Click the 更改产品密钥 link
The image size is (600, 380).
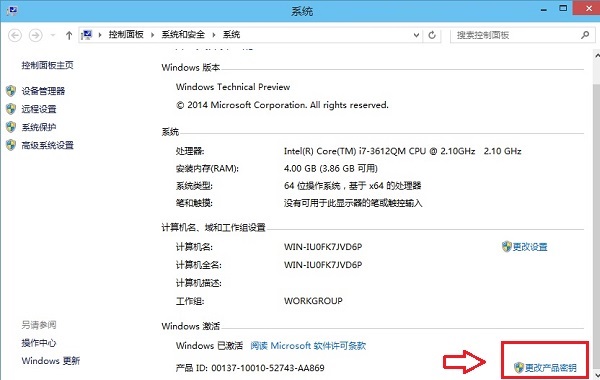(551, 368)
